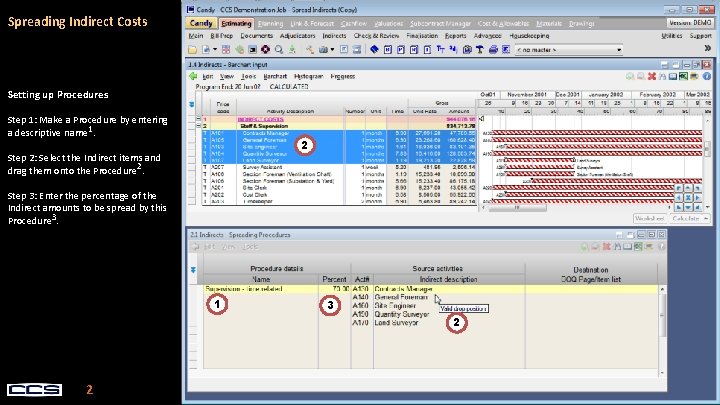Screen dimensions: 720x405
Task: Open the Indirects menu
Action: click(334, 36)
